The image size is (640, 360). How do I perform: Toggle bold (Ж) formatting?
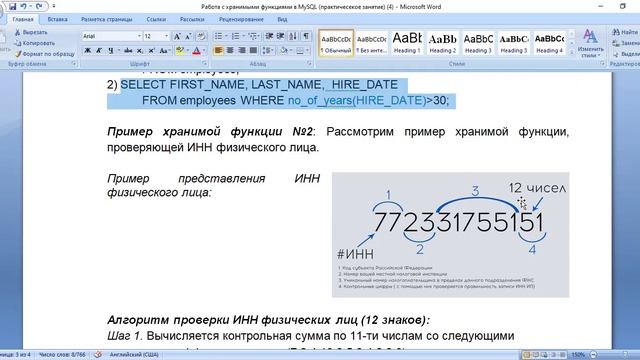[x=87, y=51]
